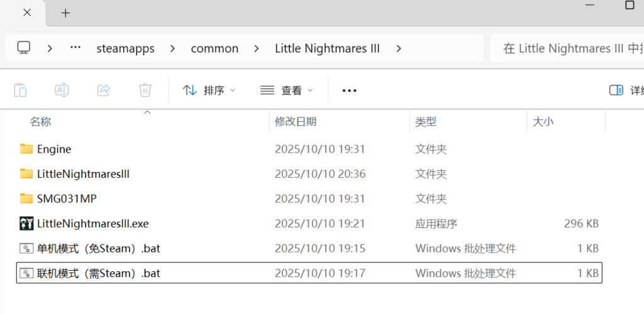The height and width of the screenshot is (314, 644).
Task: Expand the chevron after common breadcrumb
Action: point(257,48)
